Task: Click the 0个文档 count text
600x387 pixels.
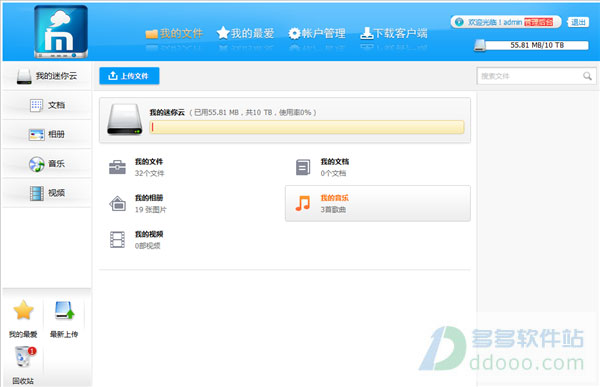Action: pos(333,173)
